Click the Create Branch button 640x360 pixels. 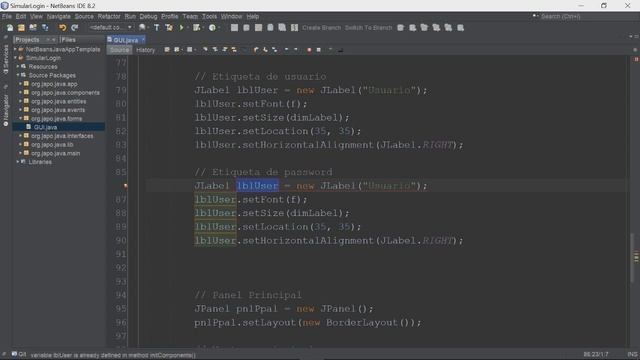[x=321, y=28]
